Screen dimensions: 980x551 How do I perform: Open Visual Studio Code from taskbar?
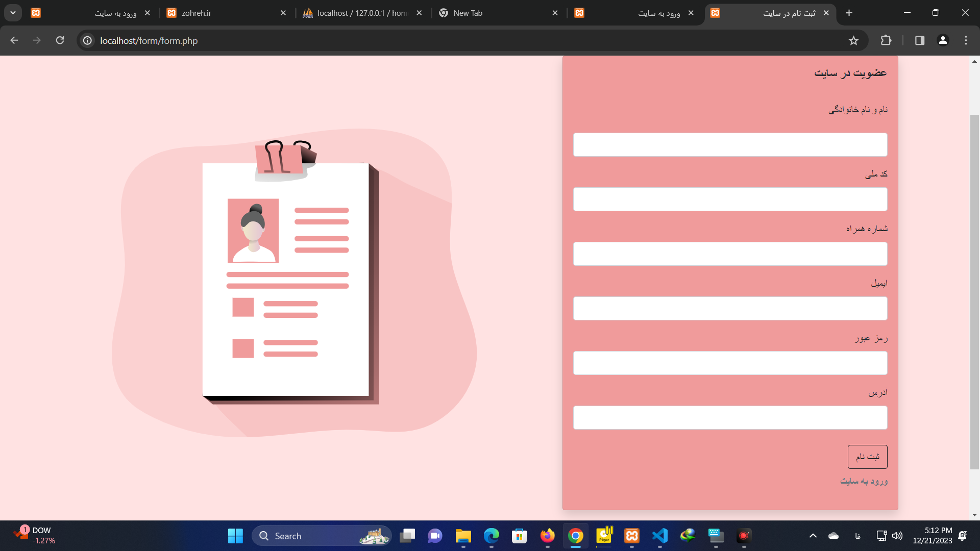point(659,536)
